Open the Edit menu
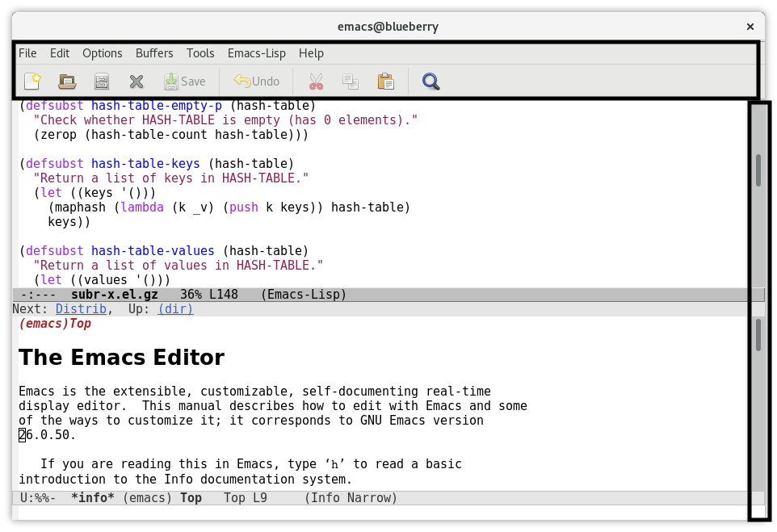This screenshot has width=777, height=532. point(59,53)
